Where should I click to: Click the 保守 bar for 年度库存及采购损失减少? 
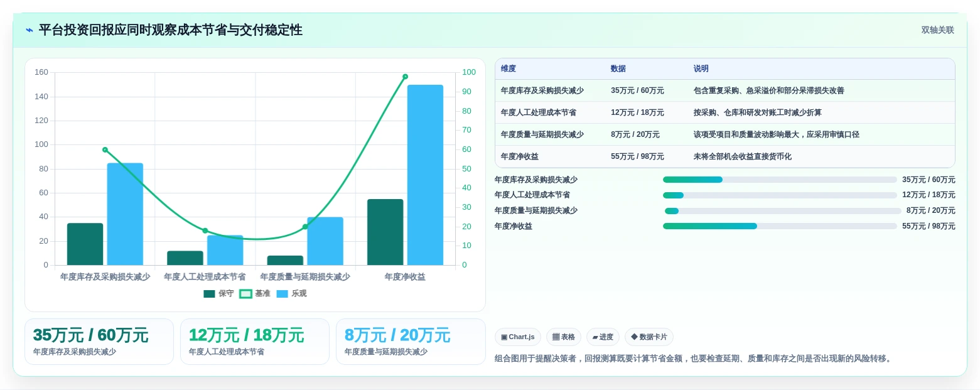85,244
